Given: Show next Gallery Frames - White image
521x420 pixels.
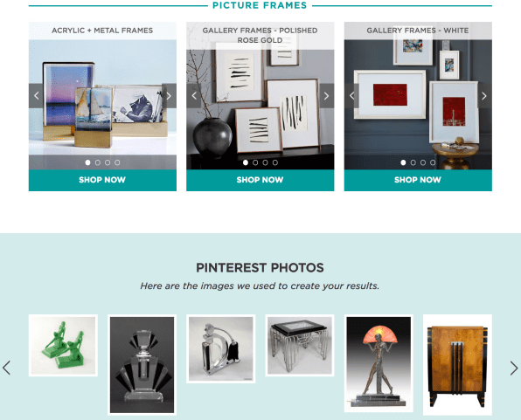Looking at the screenshot, I should 484,96.
